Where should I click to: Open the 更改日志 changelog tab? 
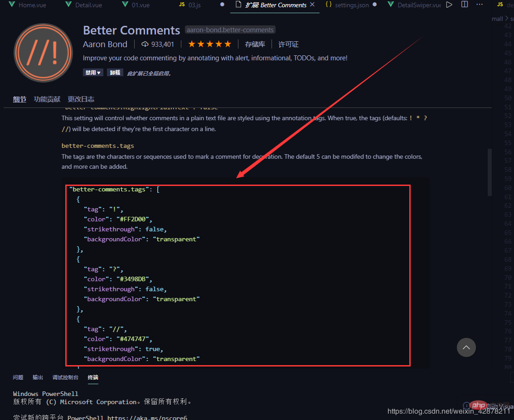pos(81,99)
